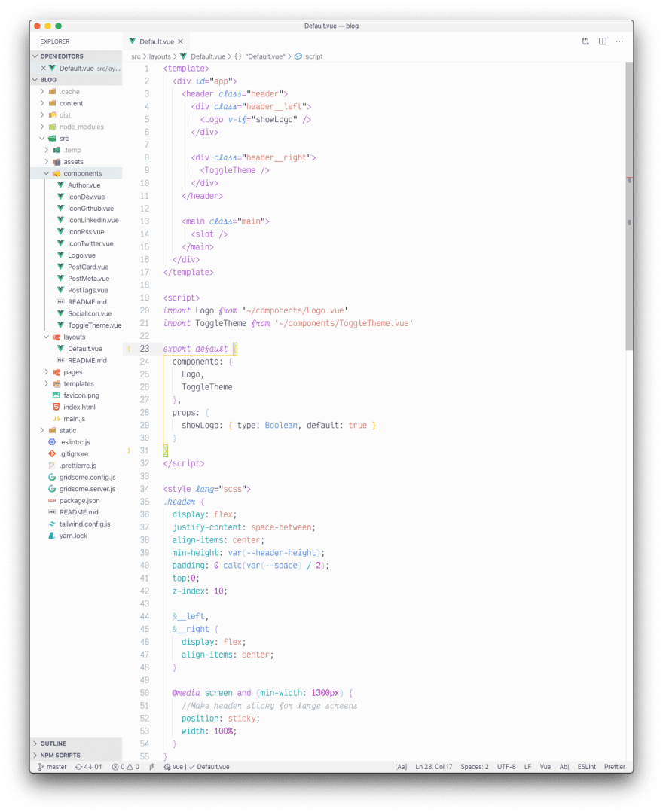Image resolution: width=663 pixels, height=812 pixels.
Task: Expand the Outline panel
Action: (x=77, y=743)
